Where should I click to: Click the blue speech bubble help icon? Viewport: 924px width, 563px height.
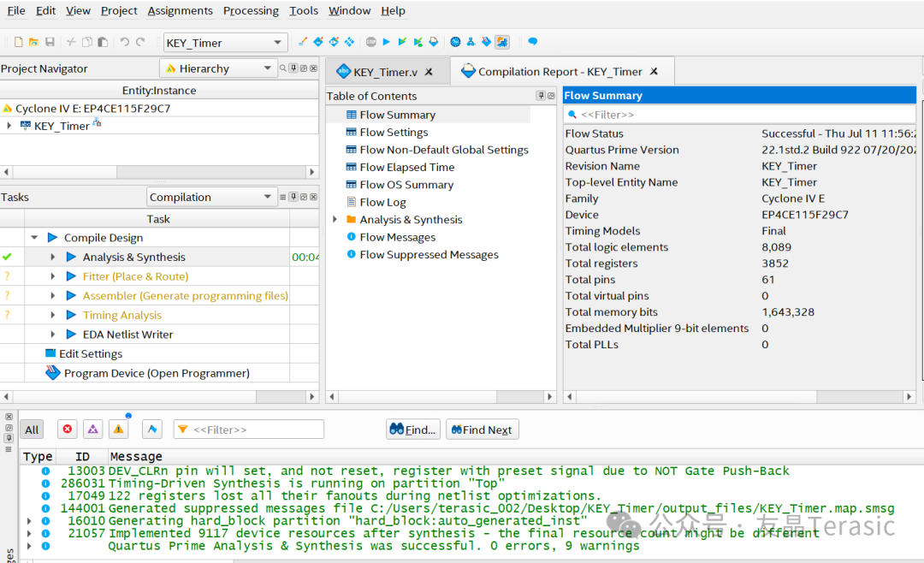[x=533, y=42]
